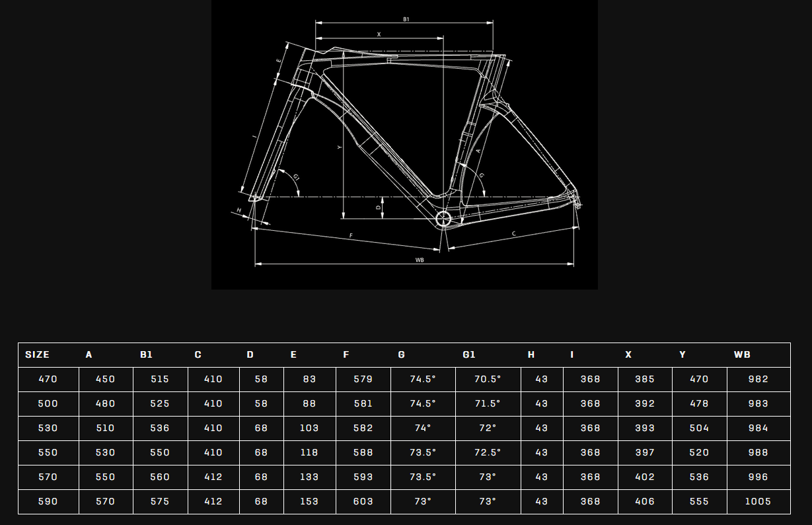The image size is (812, 525).
Task: Click the SIZE column header
Action: point(38,355)
